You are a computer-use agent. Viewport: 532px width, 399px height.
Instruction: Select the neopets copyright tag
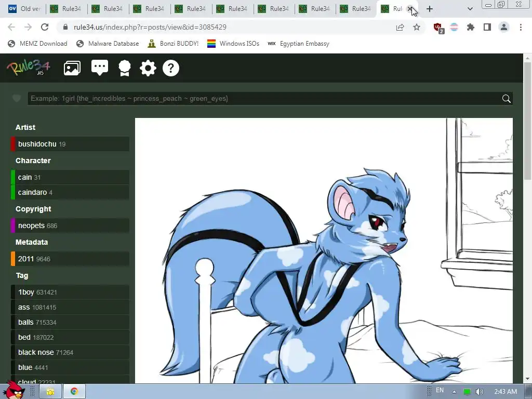pyautogui.click(x=70, y=225)
